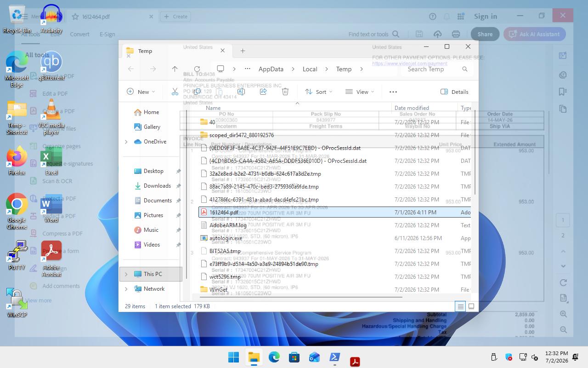Select the autologin.exe file
This screenshot has width=588, height=368.
tap(334, 238)
